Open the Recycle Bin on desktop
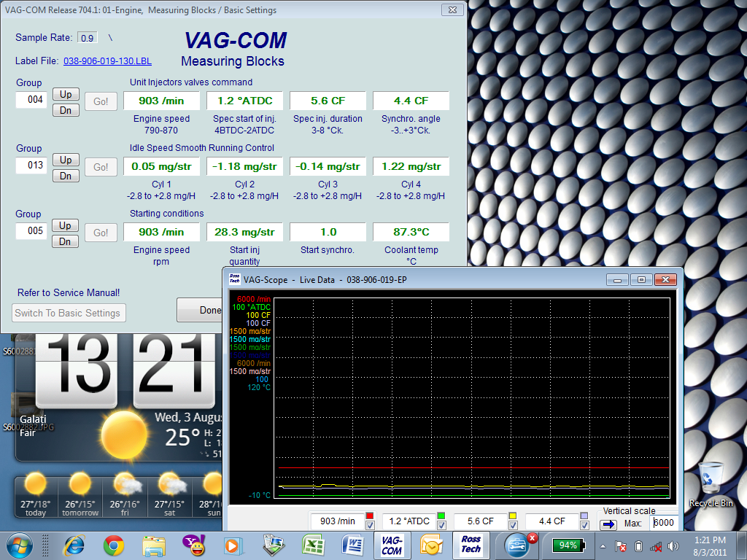The width and height of the screenshot is (747, 560). pos(711,485)
